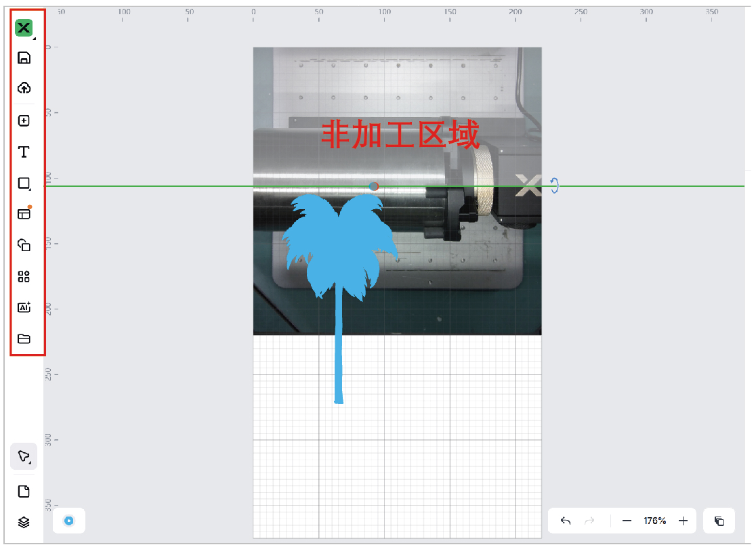Screen dimensions: 756x547
Task: Toggle the blue circle camera button
Action: [68, 521]
